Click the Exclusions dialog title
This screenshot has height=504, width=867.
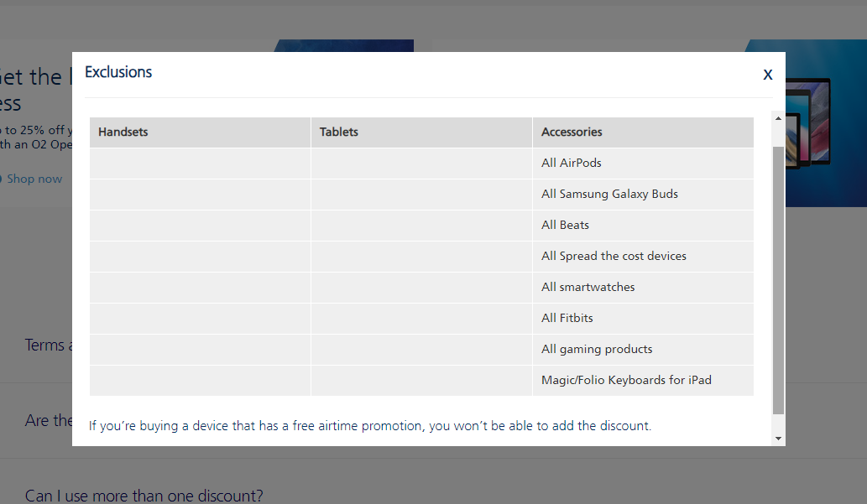118,73
